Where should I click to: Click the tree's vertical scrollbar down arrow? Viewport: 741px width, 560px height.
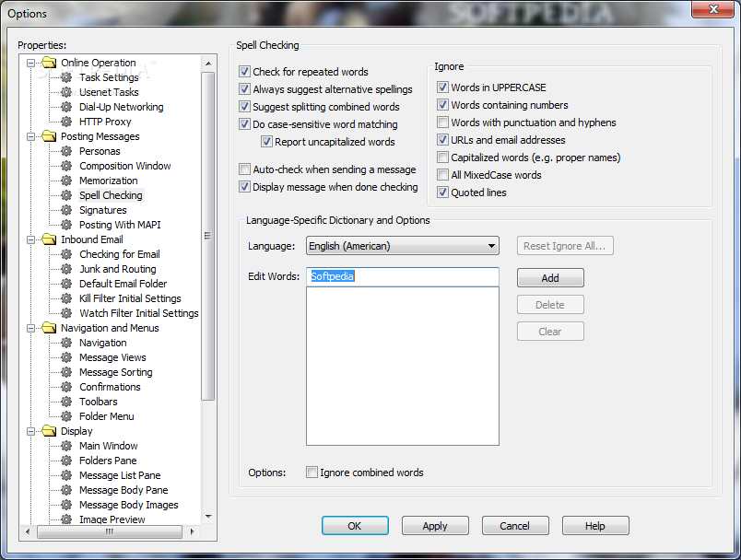coord(208,516)
